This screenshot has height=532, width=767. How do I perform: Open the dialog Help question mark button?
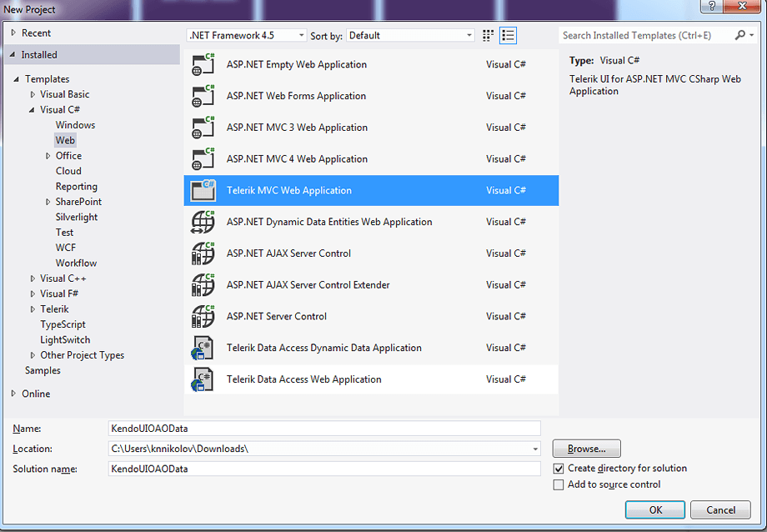(712, 6)
